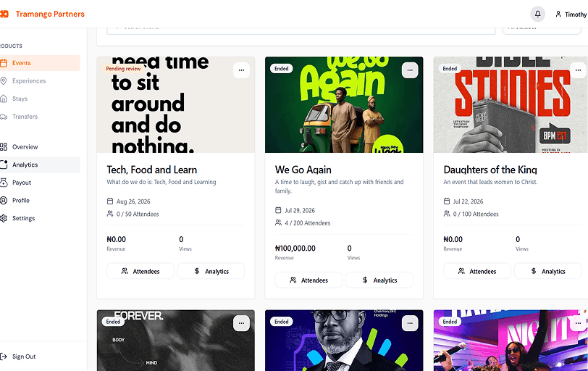Click the Settings gear icon
The width and height of the screenshot is (588, 371).
[4, 218]
